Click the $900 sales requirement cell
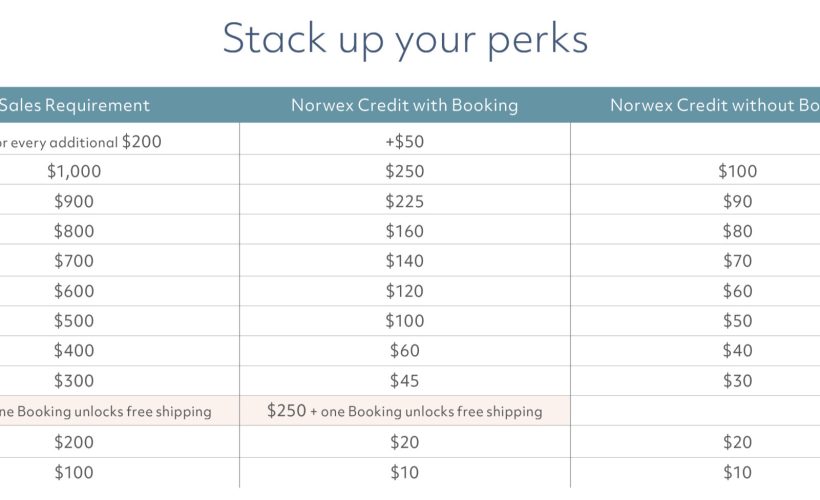The height and width of the screenshot is (500, 820). pyautogui.click(x=74, y=201)
